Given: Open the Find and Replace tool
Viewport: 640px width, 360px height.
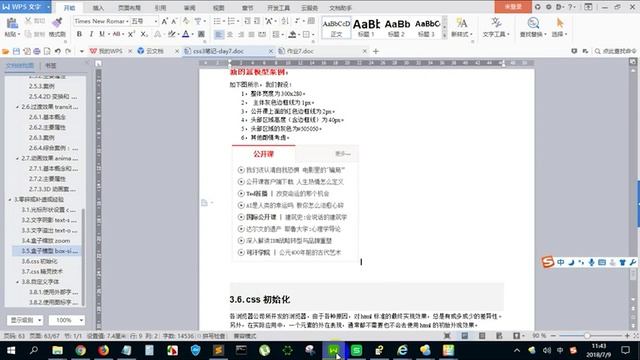Looking at the screenshot, I should [533, 27].
